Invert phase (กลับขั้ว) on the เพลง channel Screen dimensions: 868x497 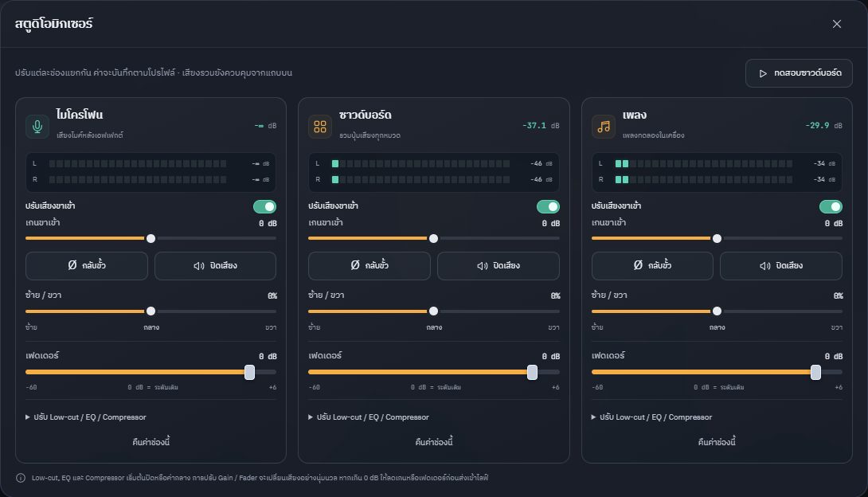[652, 266]
